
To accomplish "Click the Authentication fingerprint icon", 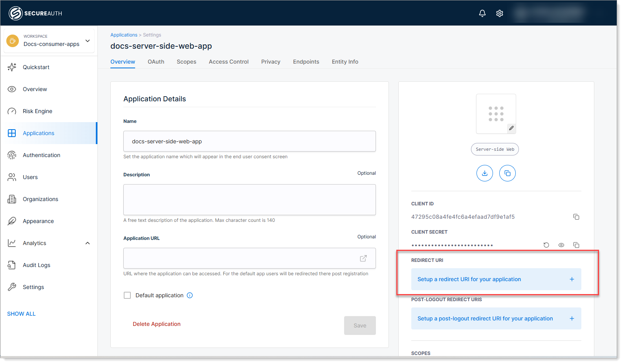I will click(12, 155).
